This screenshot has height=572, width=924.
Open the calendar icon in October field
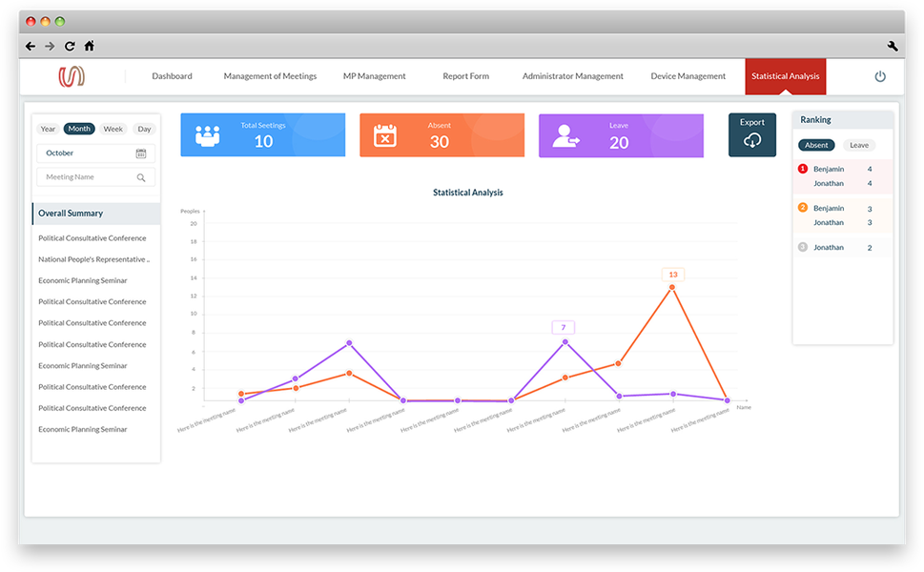click(141, 153)
